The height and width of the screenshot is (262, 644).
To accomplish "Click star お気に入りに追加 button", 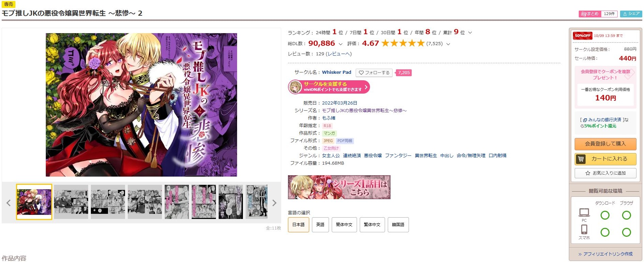I will click(x=605, y=173).
